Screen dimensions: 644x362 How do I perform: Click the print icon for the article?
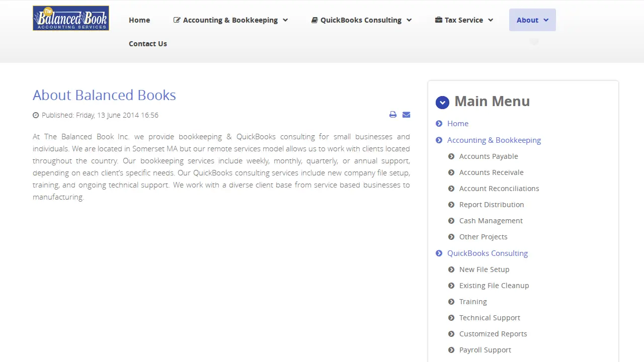pyautogui.click(x=393, y=115)
